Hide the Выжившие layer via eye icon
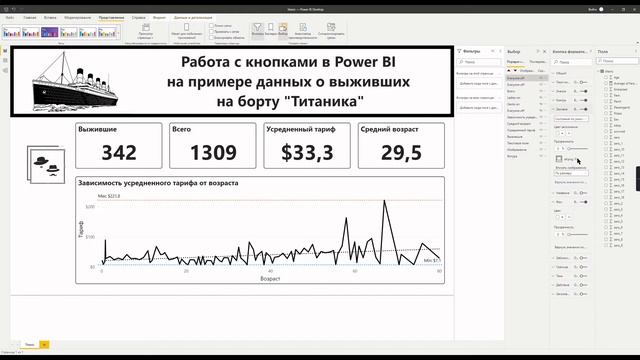The image size is (640, 360). click(x=541, y=137)
